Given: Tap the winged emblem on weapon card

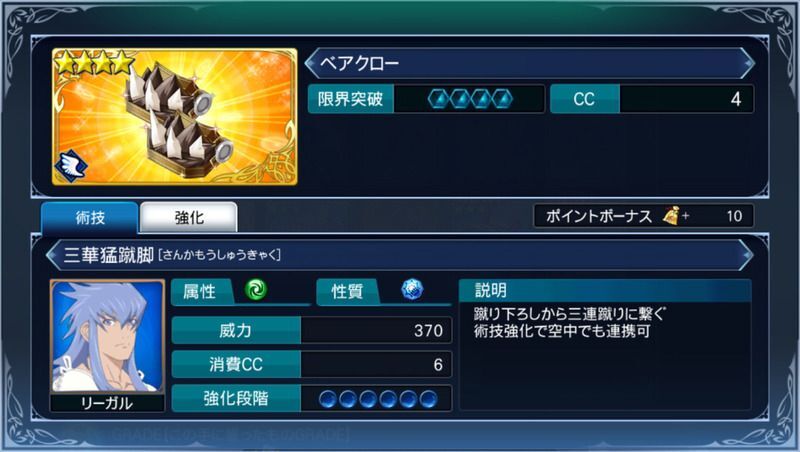Looking at the screenshot, I should [71, 166].
